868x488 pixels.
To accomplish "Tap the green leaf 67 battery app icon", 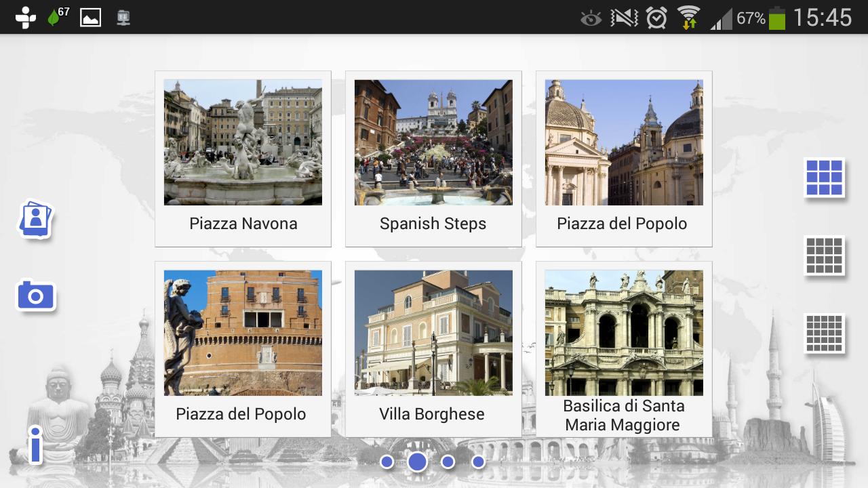I will 58,17.
